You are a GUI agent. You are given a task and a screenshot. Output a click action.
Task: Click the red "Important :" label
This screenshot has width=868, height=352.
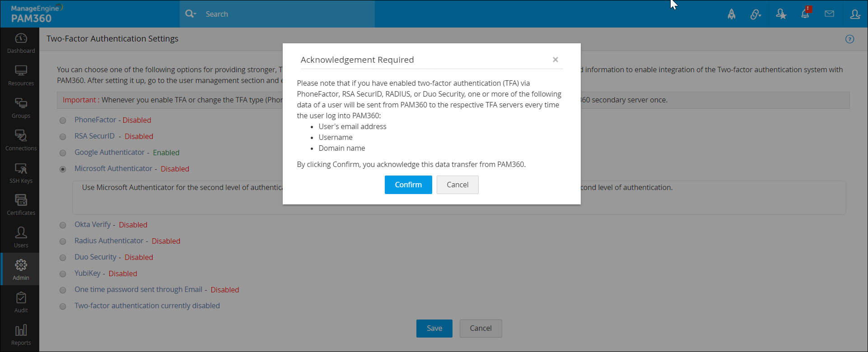point(81,100)
